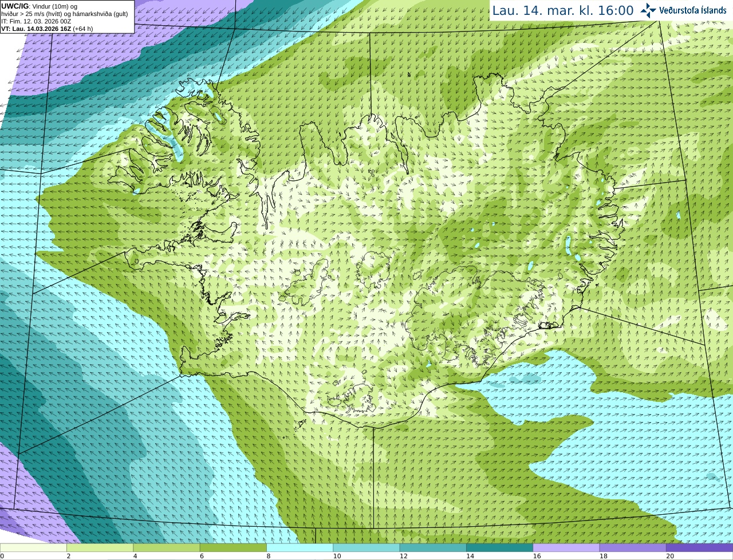
Task: Click the Veðurstofa Íslands wordmark text
Action: click(x=692, y=10)
